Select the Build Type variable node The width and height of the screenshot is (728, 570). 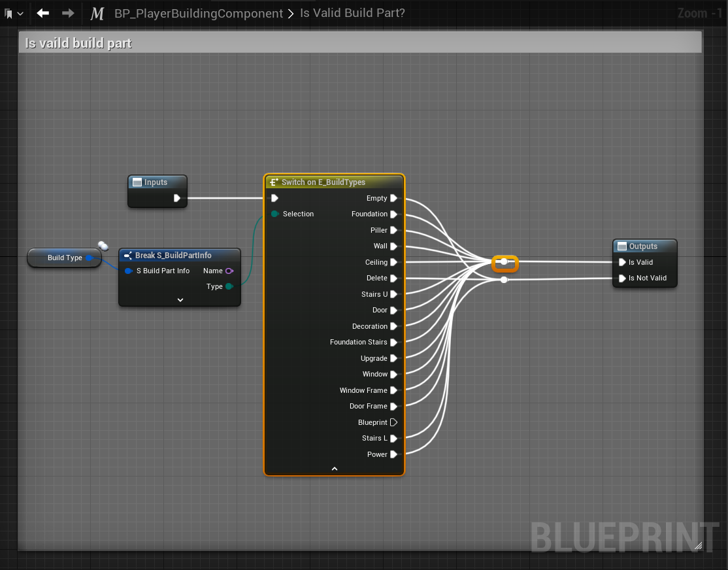pyautogui.click(x=64, y=258)
